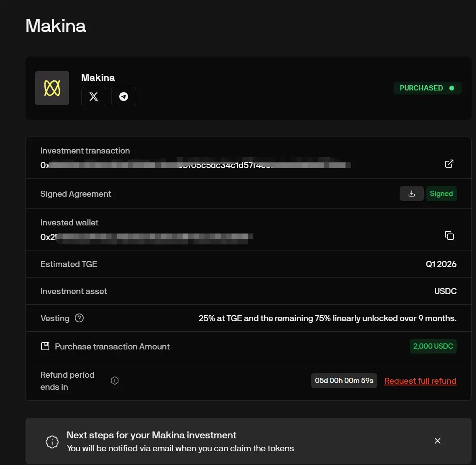
Task: Click the refund period info icon
Action: click(x=115, y=381)
